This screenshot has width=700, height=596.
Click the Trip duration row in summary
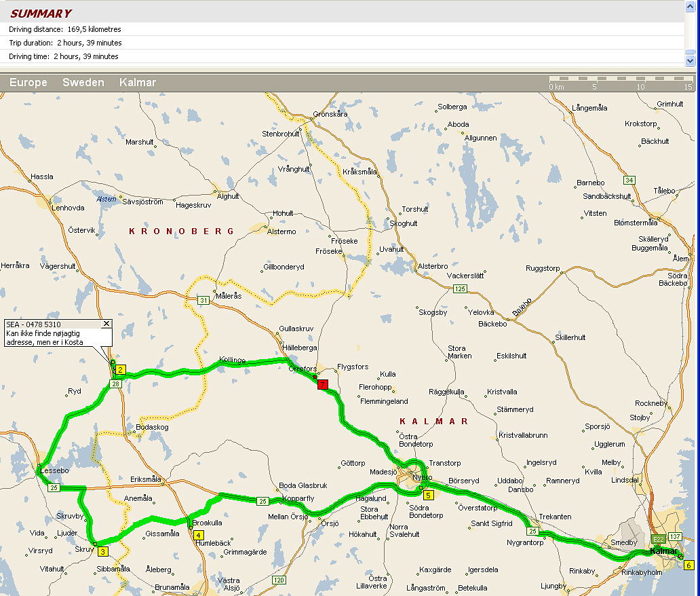click(x=65, y=43)
